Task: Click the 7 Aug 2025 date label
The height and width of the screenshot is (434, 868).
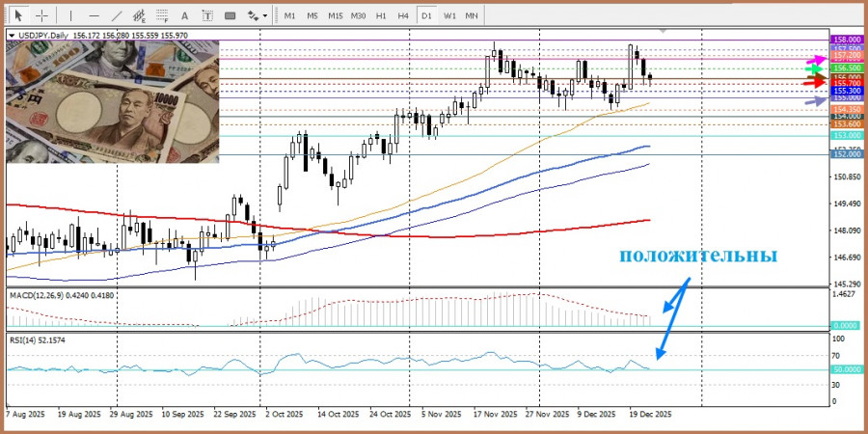Action: [23, 414]
